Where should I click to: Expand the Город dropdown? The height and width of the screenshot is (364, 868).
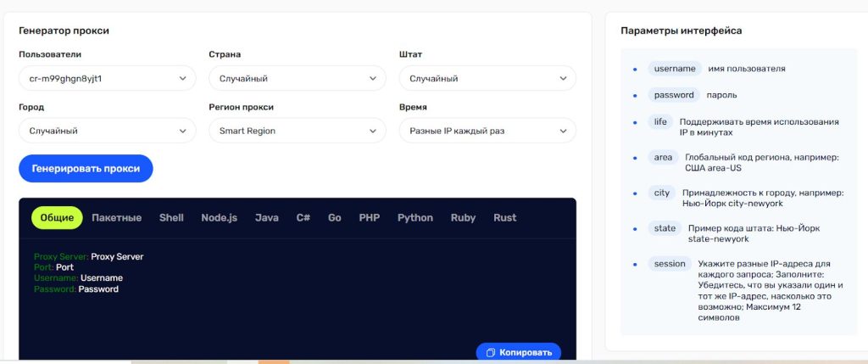tap(107, 131)
